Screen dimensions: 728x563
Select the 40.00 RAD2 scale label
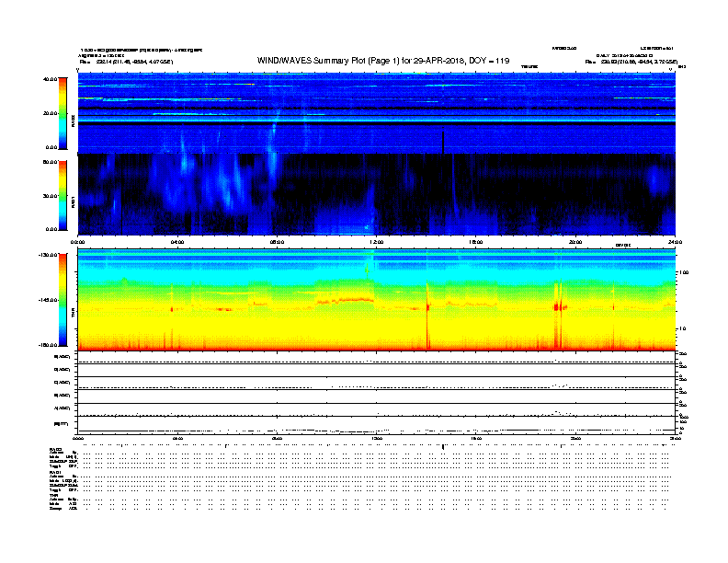click(51, 79)
